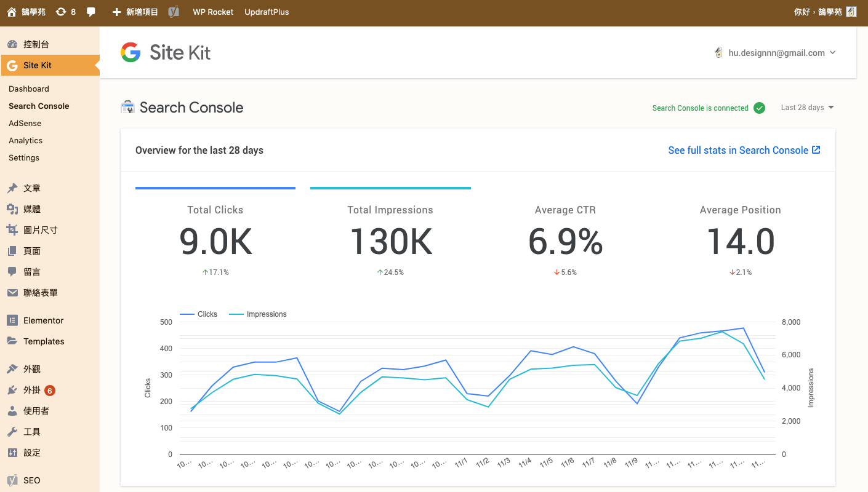Open WP Rocket in admin bar

point(213,12)
